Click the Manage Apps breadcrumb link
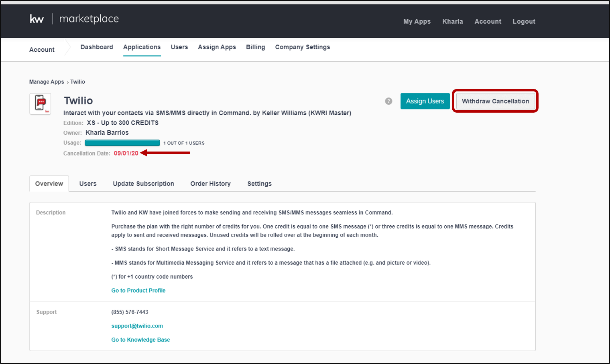 pos(47,82)
